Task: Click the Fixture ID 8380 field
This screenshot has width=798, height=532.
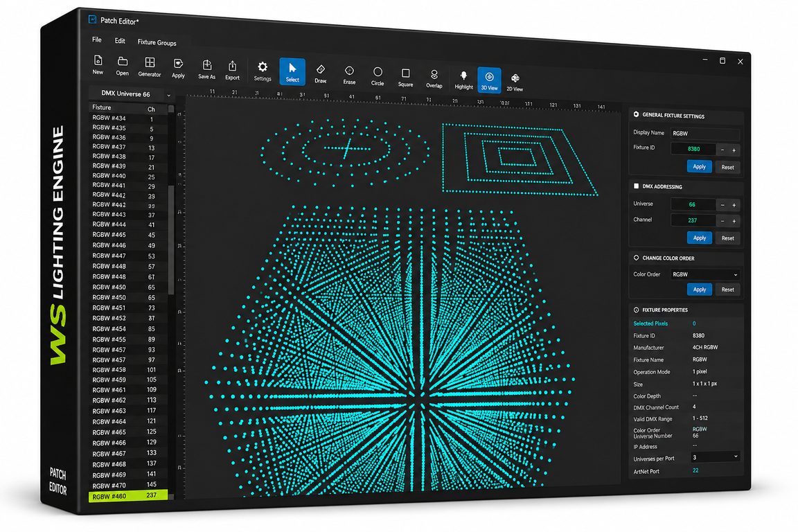Action: [x=693, y=149]
